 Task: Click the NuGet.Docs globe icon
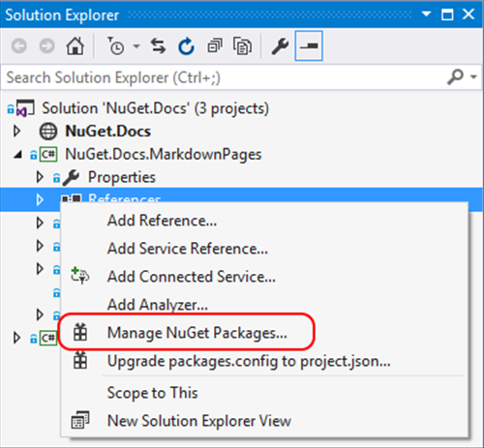point(48,132)
